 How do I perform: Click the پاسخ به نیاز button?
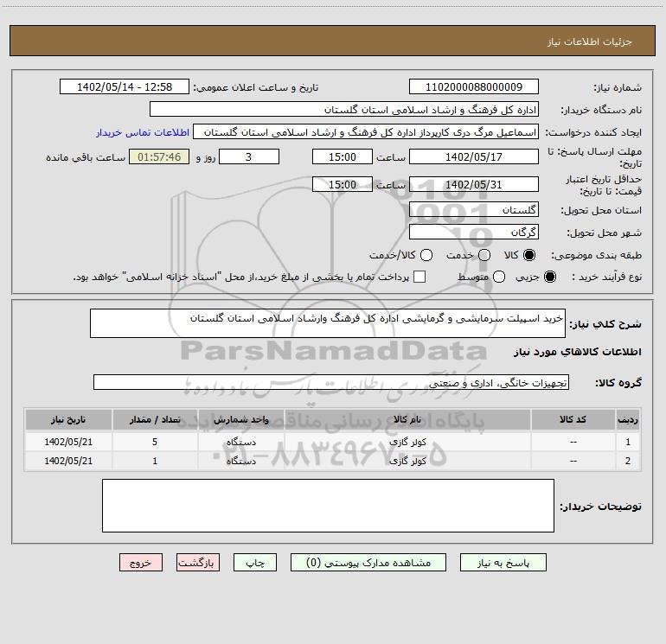click(503, 563)
